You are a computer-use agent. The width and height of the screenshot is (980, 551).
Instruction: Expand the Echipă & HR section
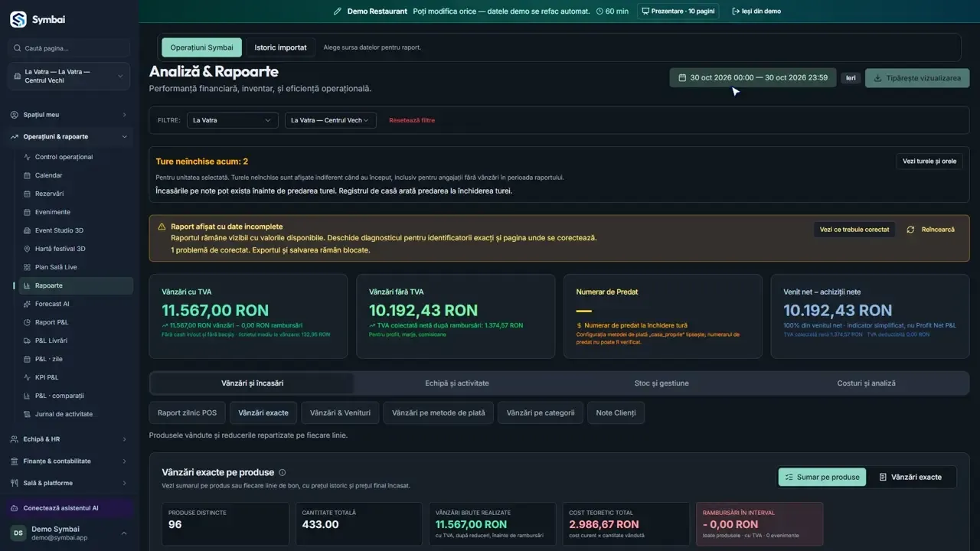click(x=69, y=439)
